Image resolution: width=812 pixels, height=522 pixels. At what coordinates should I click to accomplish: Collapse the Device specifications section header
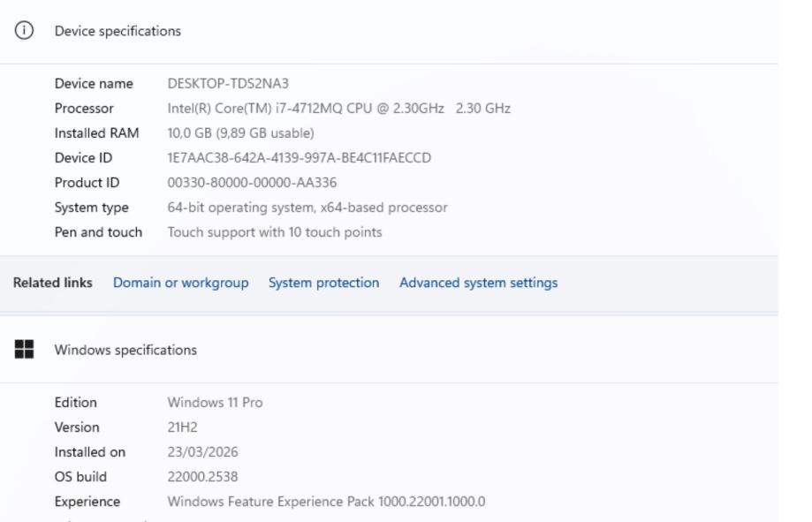[x=389, y=31]
